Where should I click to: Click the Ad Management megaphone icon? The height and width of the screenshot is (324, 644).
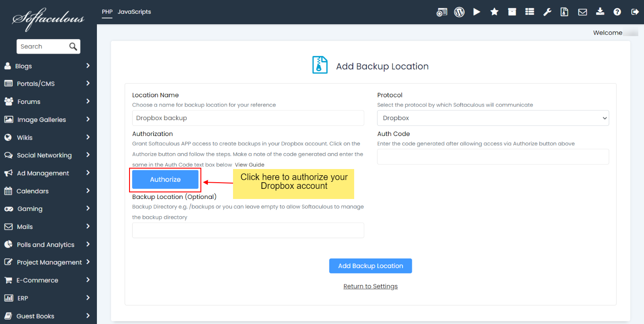tap(8, 173)
